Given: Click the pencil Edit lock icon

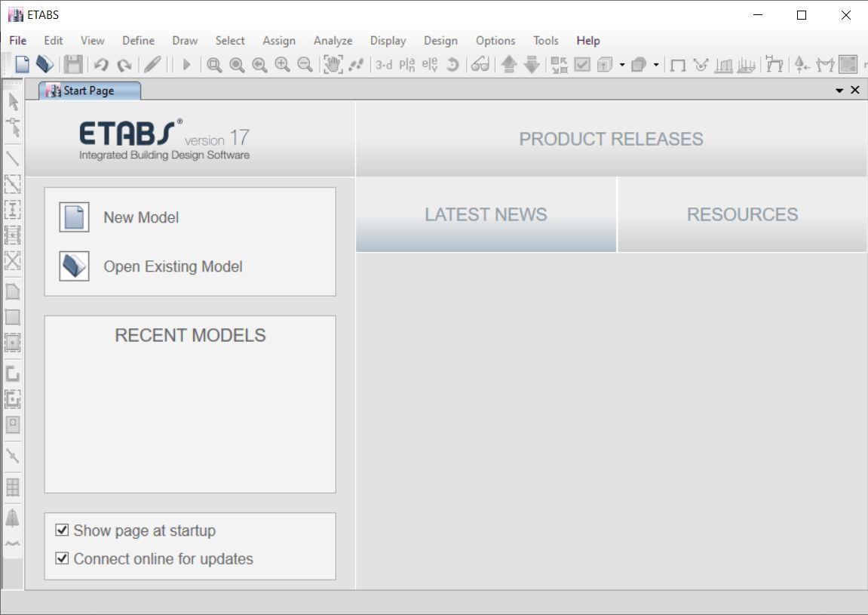Looking at the screenshot, I should (152, 65).
